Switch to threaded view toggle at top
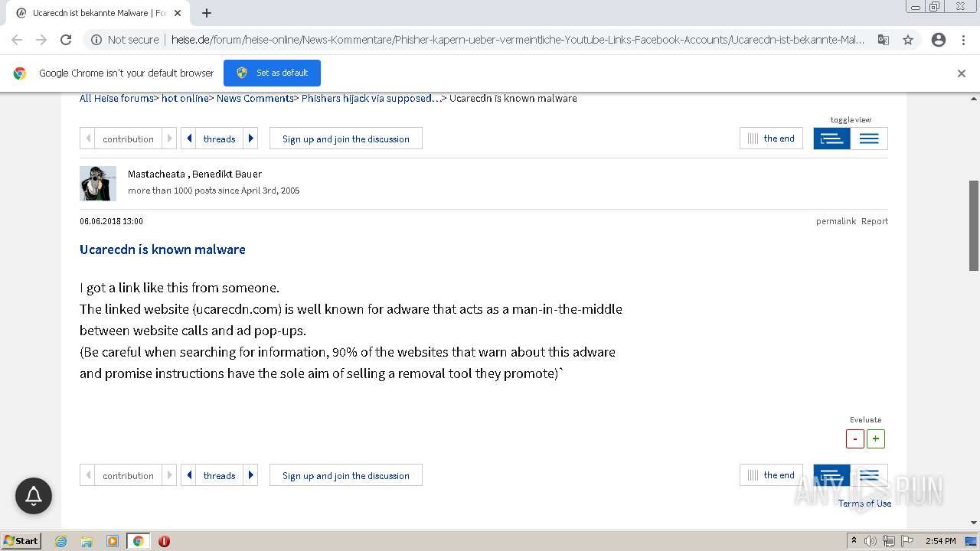This screenshot has height=551, width=980. coord(831,139)
